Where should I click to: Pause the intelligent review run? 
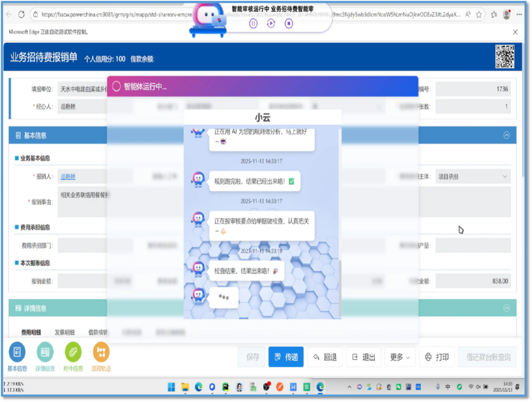(253, 24)
